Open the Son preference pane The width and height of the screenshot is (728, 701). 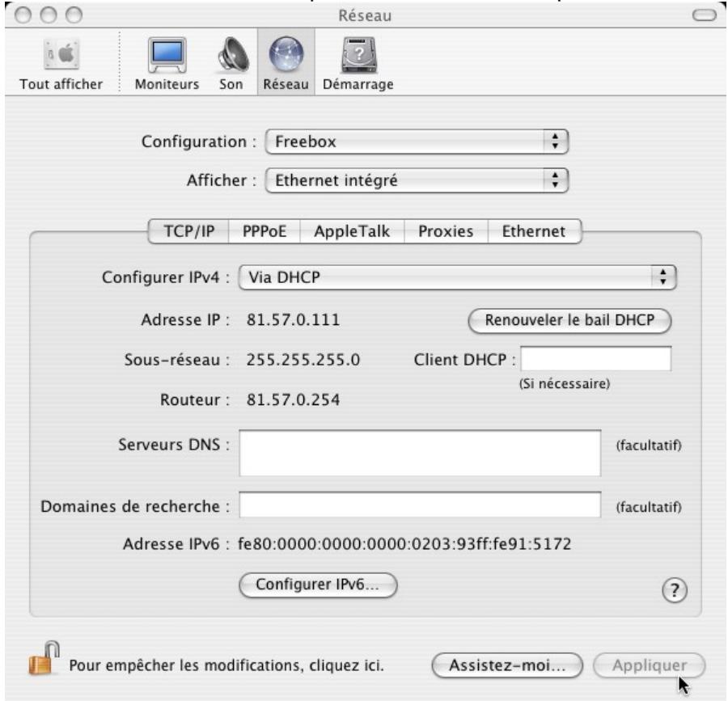[231, 64]
